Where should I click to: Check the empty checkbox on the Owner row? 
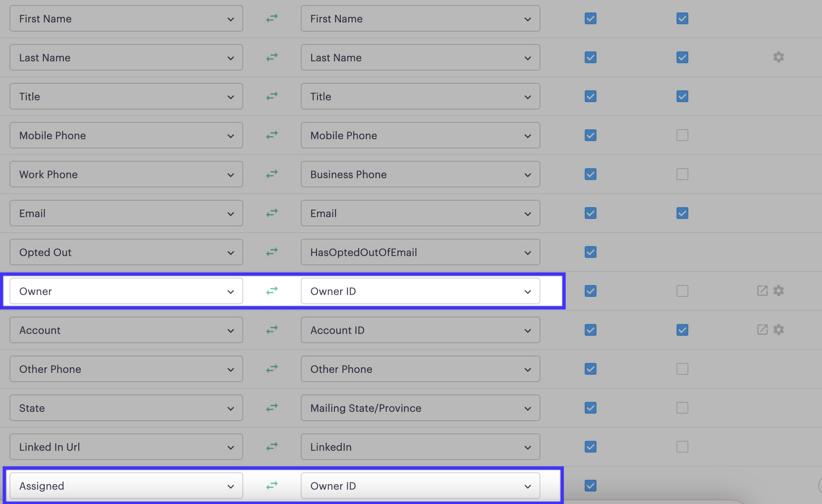[x=682, y=291]
